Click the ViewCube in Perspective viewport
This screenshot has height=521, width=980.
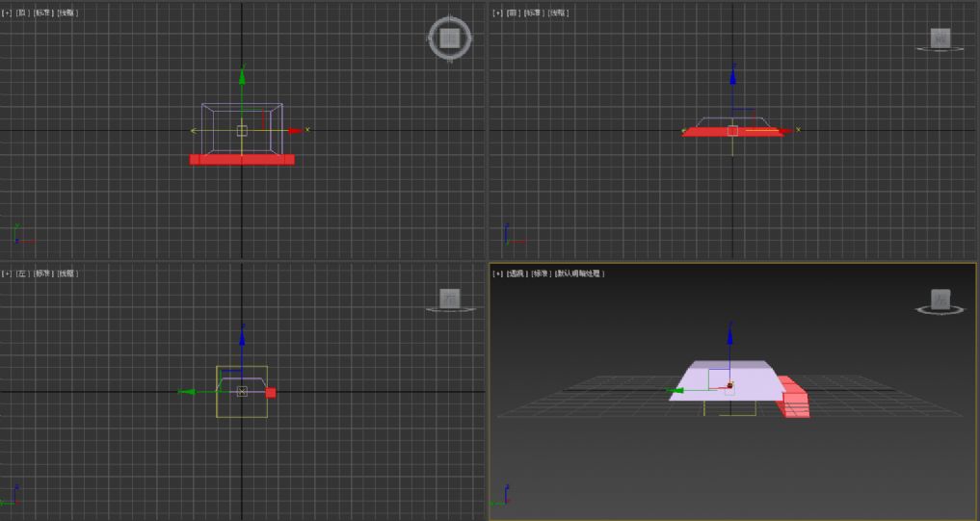(940, 301)
